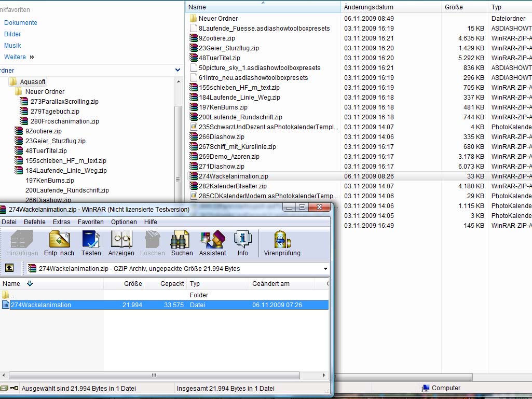Click the Entp. nach extract icon
Image resolution: width=532 pixels, height=399 pixels.
click(x=59, y=240)
